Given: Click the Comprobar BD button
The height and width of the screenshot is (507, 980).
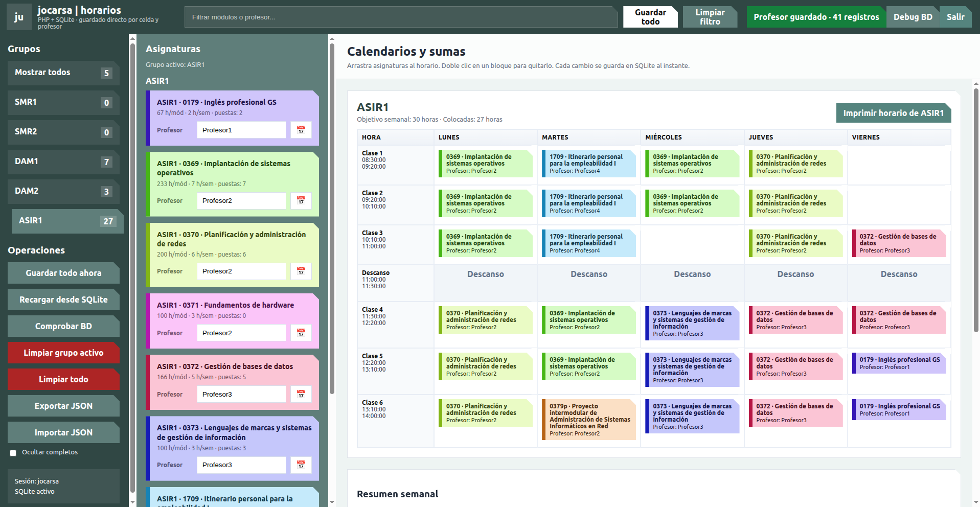Looking at the screenshot, I should (x=63, y=326).
